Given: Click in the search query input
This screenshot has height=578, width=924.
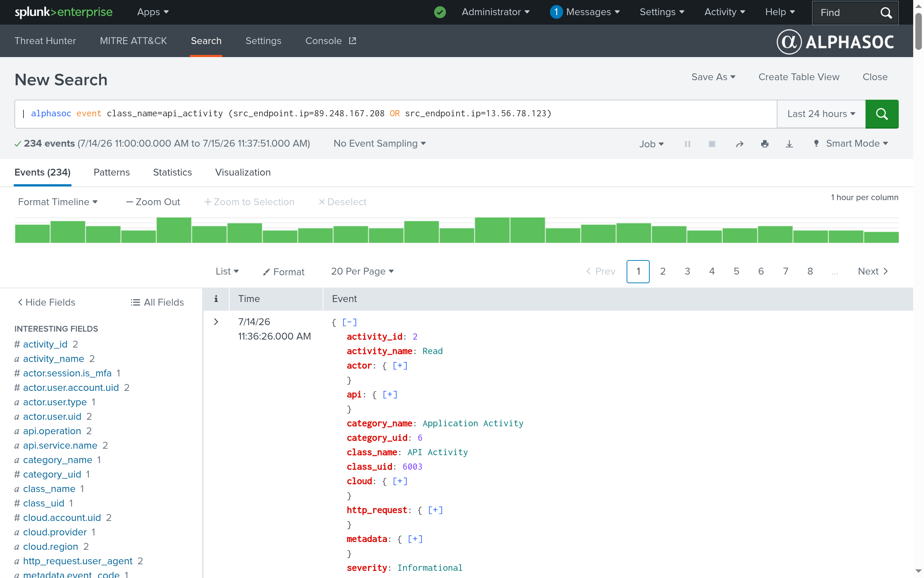Looking at the screenshot, I should pos(396,114).
